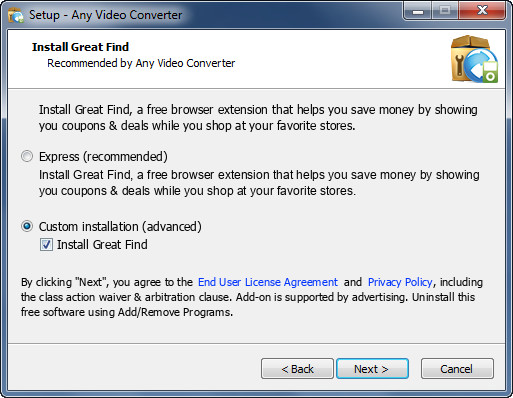Click the Any Video Converter box logo

pyautogui.click(x=474, y=59)
